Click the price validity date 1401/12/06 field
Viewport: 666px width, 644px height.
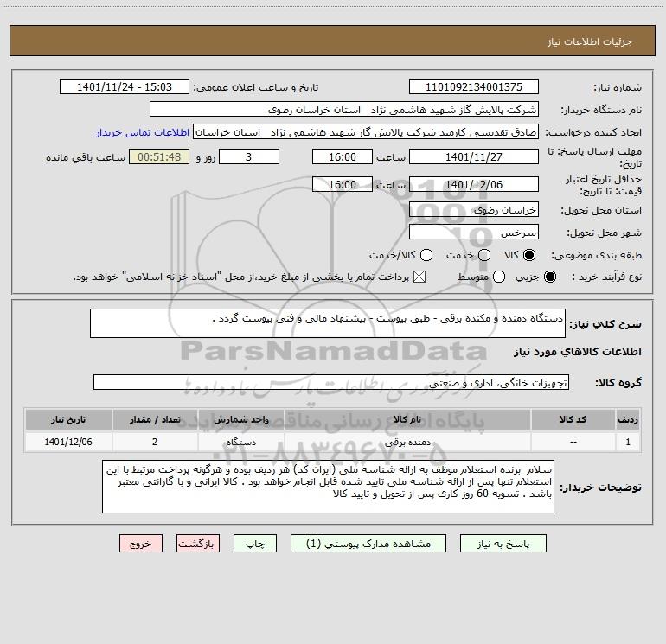[x=473, y=184]
